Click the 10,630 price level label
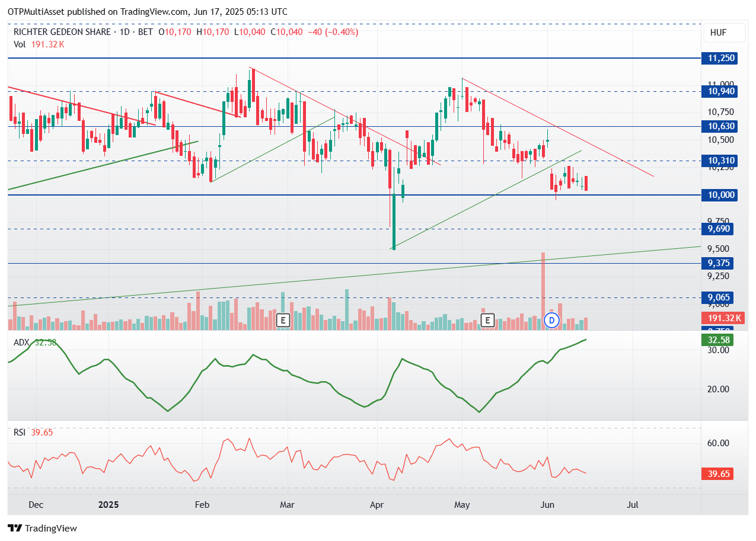Viewport: 756px width, 541px height. (719, 126)
